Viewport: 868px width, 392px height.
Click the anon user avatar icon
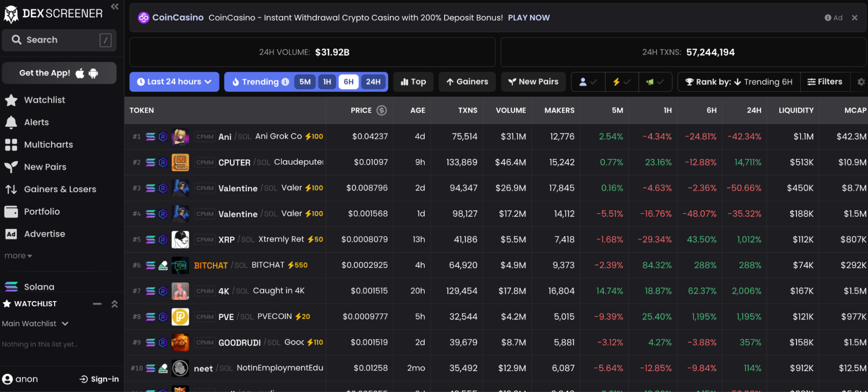pyautogui.click(x=7, y=379)
